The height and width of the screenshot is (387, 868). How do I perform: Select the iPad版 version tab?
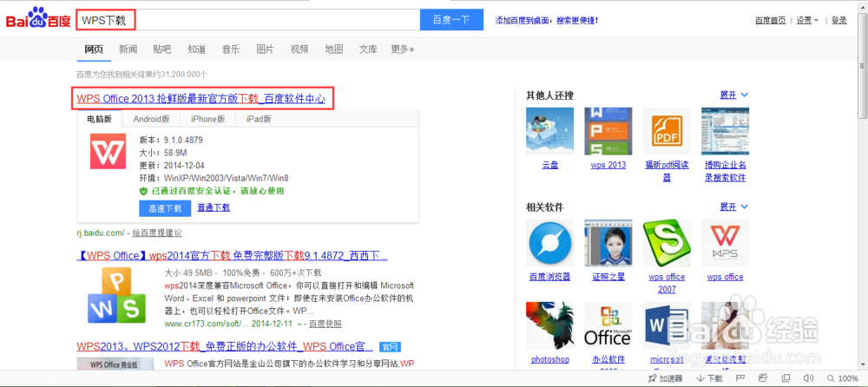[x=259, y=119]
